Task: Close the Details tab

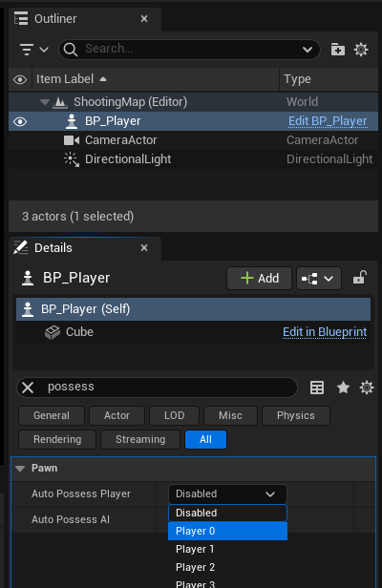Action: click(x=144, y=248)
